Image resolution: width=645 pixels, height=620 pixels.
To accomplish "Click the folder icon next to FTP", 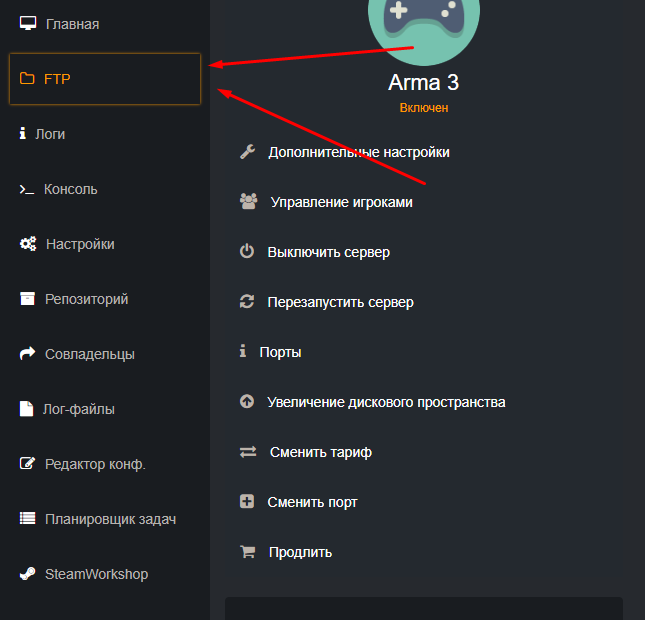I will click(27, 79).
